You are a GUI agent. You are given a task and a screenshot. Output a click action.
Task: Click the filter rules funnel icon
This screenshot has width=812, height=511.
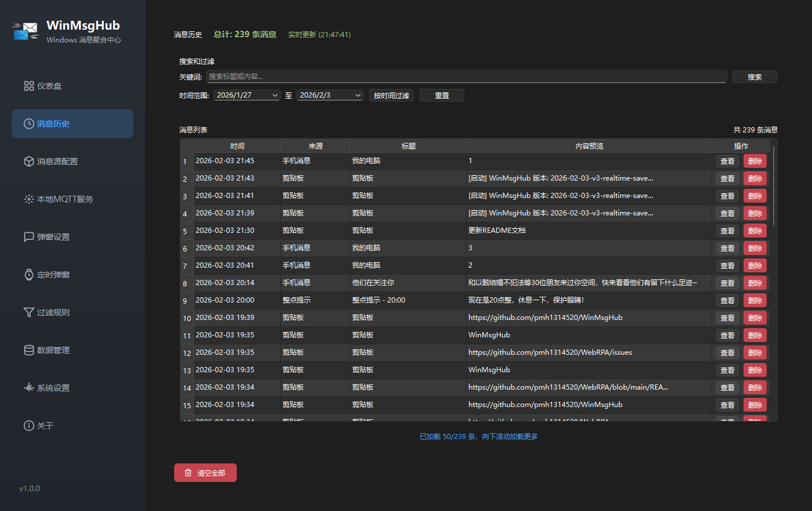coord(28,312)
